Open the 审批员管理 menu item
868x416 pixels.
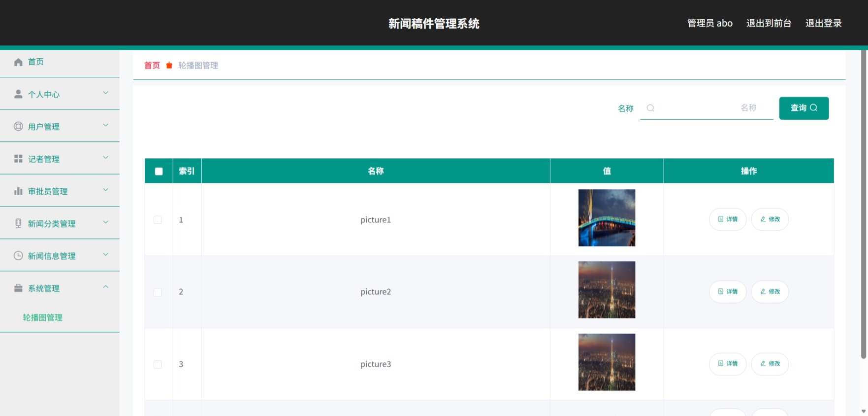[x=60, y=191]
